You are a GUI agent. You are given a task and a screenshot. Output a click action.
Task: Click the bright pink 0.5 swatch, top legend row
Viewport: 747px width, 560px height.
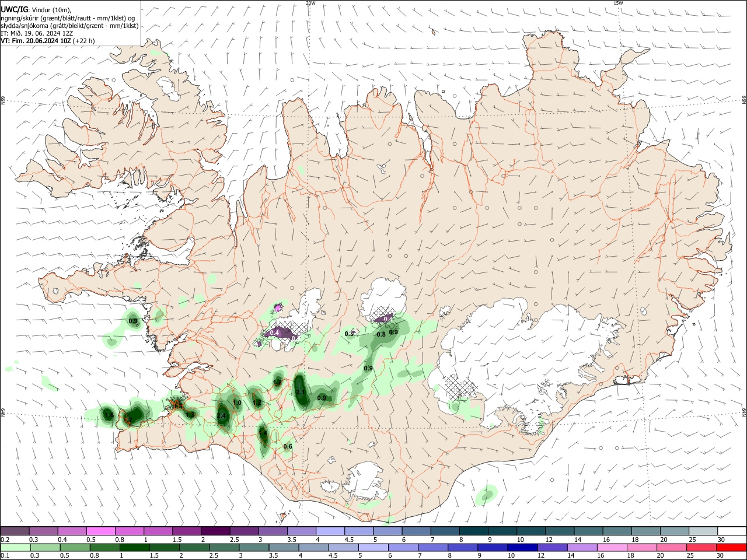point(101,531)
